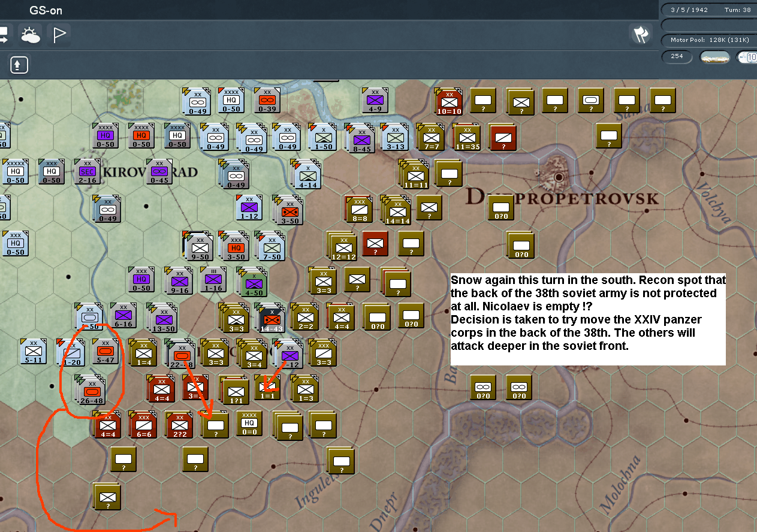
Task: Click the Dnepropetrovsk city marker
Action: tap(559, 177)
